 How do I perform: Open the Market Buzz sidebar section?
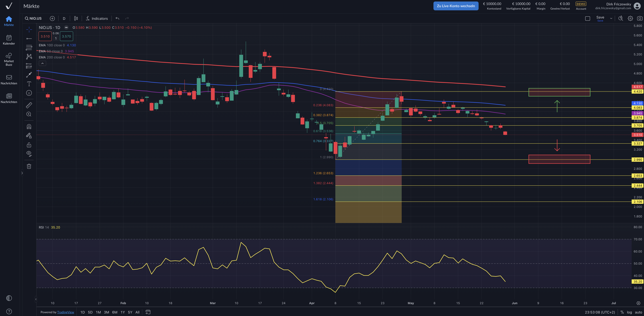point(9,59)
